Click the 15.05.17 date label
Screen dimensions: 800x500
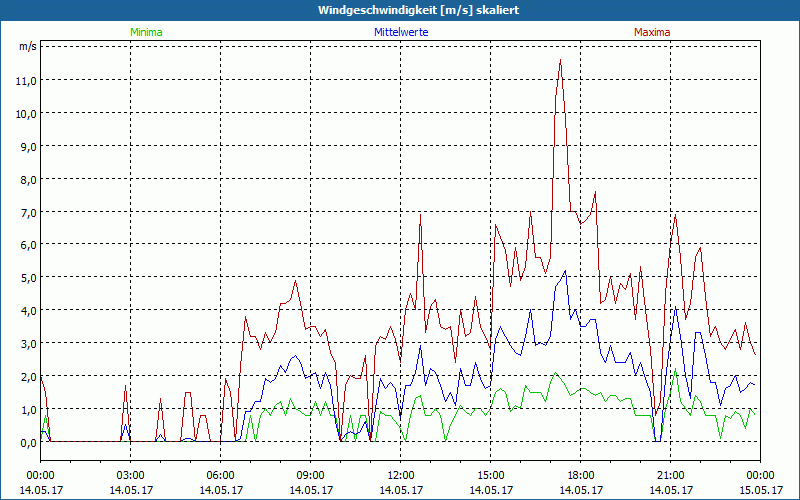pyautogui.click(x=760, y=490)
